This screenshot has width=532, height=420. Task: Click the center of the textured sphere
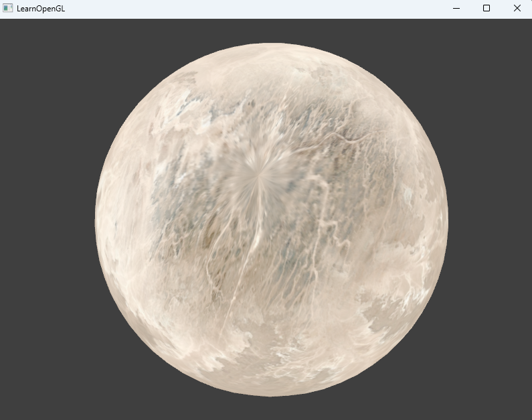pyautogui.click(x=272, y=220)
